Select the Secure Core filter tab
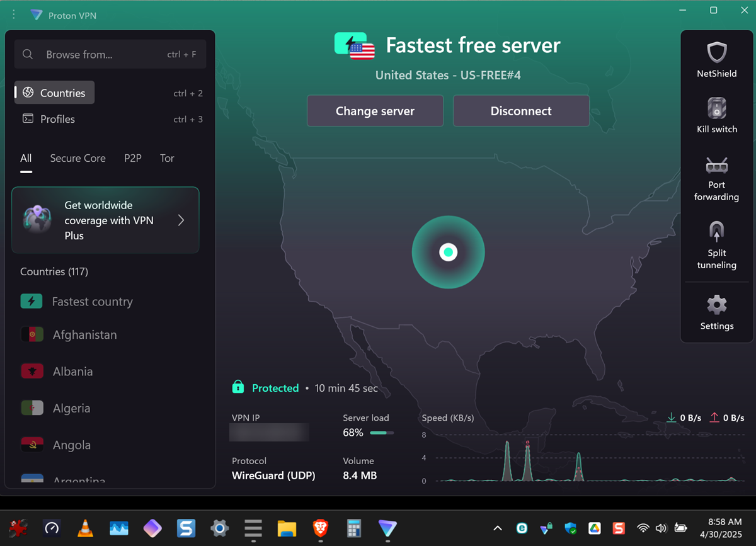756x546 pixels. [x=77, y=158]
